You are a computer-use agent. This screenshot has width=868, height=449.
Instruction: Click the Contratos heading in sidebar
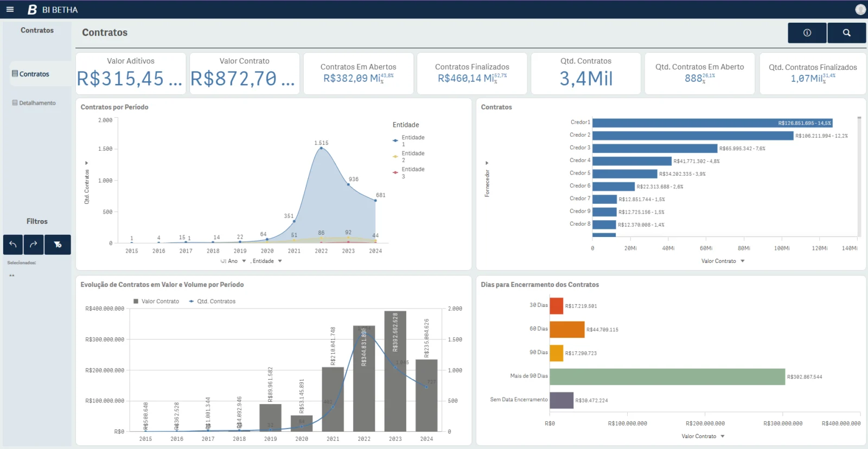[37, 30]
